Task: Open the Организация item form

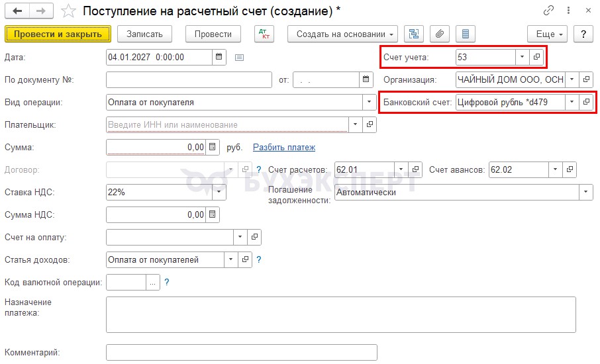Action: click(x=586, y=79)
